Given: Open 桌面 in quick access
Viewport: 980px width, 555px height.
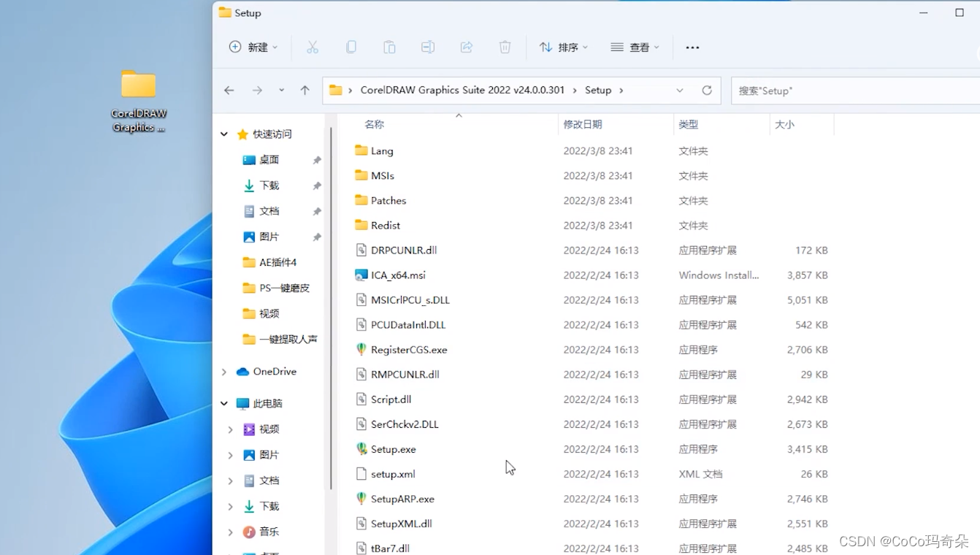Looking at the screenshot, I should (x=269, y=160).
